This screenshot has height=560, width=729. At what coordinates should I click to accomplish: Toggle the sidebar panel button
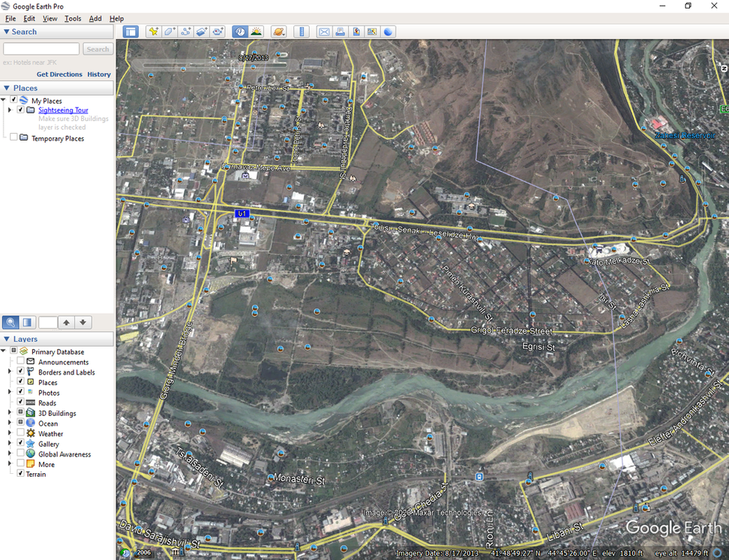click(x=131, y=31)
